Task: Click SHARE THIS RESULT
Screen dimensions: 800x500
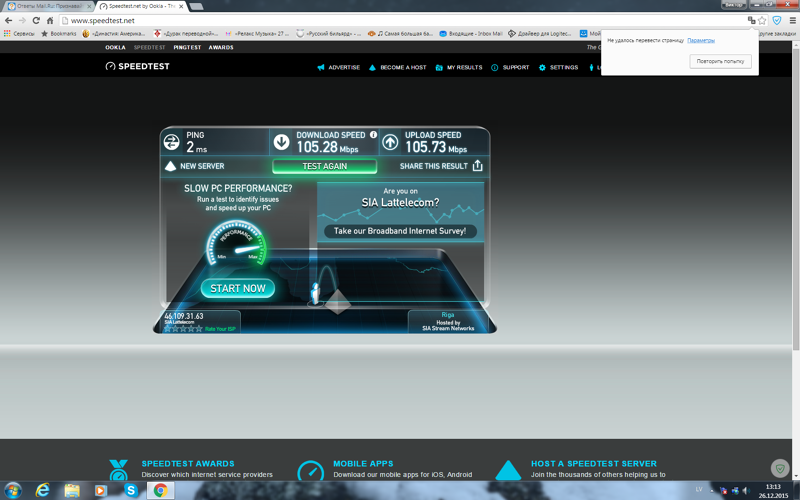Action: [x=434, y=166]
